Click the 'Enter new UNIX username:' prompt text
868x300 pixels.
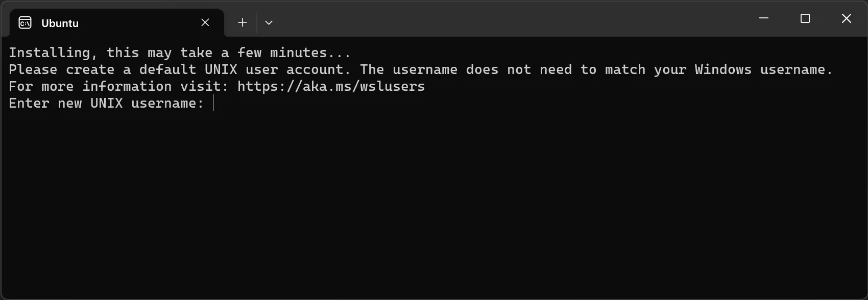pyautogui.click(x=106, y=103)
